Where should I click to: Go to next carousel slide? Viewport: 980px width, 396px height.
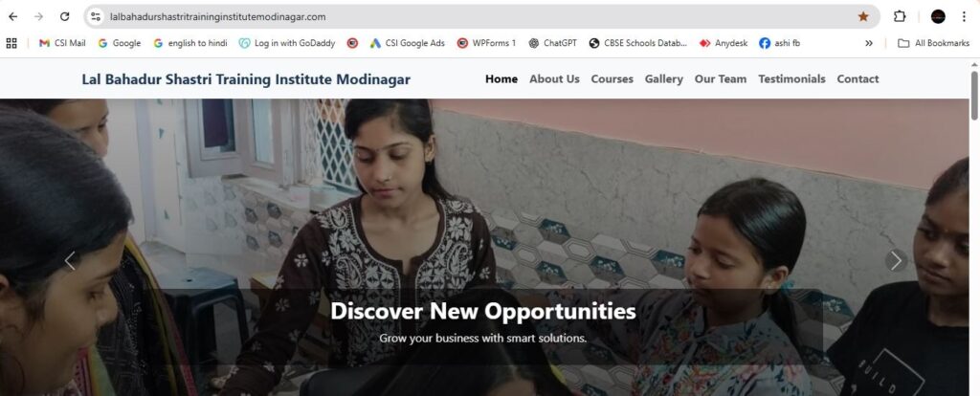(896, 260)
